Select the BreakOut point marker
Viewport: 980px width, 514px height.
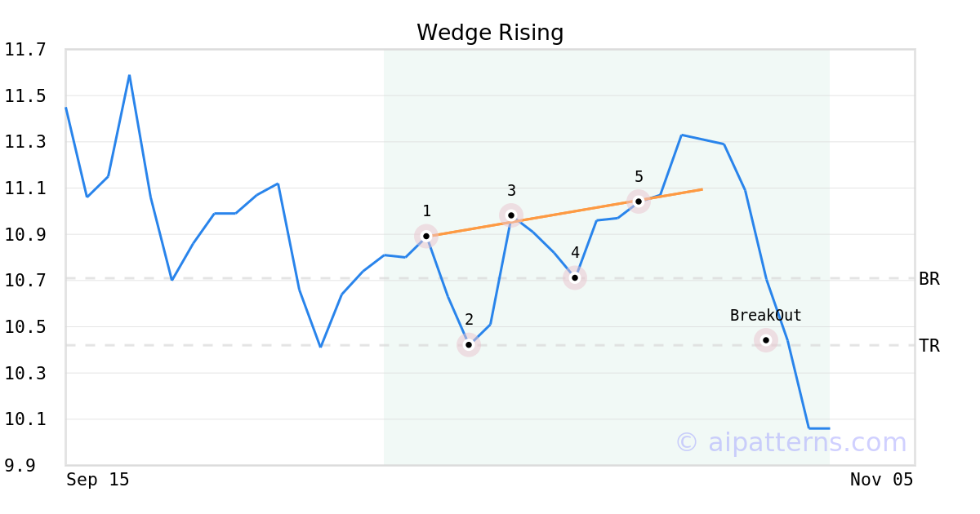coord(766,340)
